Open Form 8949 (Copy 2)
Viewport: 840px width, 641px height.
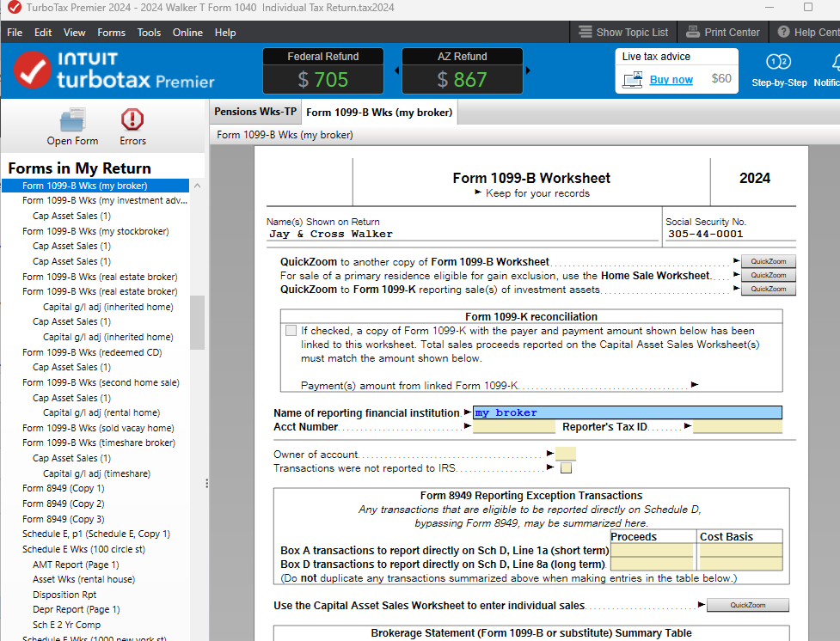(64, 504)
